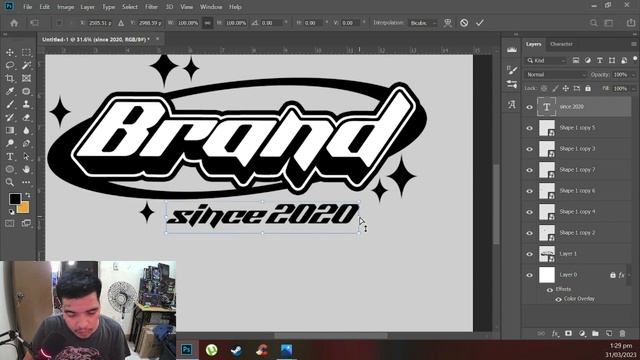Open the layer Kind filter dropdown

click(x=546, y=60)
